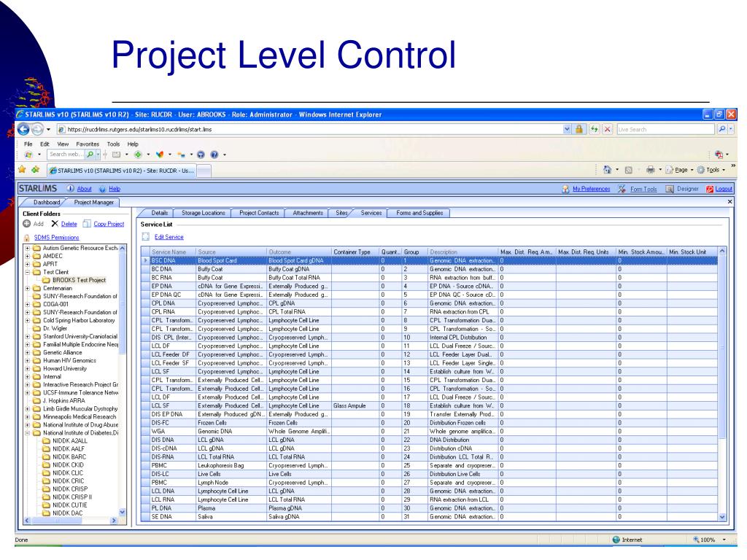Open the Storage Locations tab
747x560 pixels.
pos(203,213)
